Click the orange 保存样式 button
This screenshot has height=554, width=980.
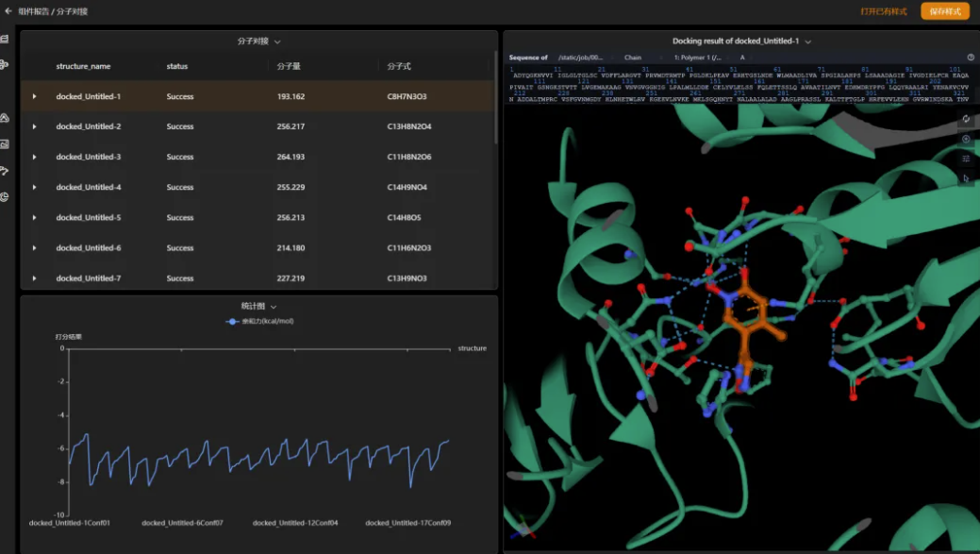[944, 11]
